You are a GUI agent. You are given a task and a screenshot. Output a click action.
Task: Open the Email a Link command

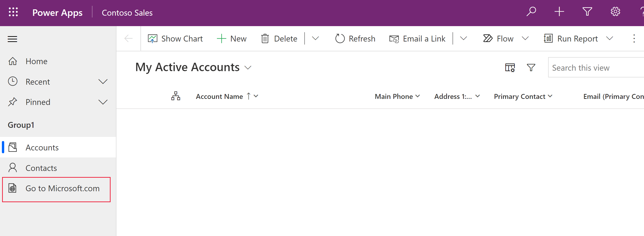(x=417, y=38)
